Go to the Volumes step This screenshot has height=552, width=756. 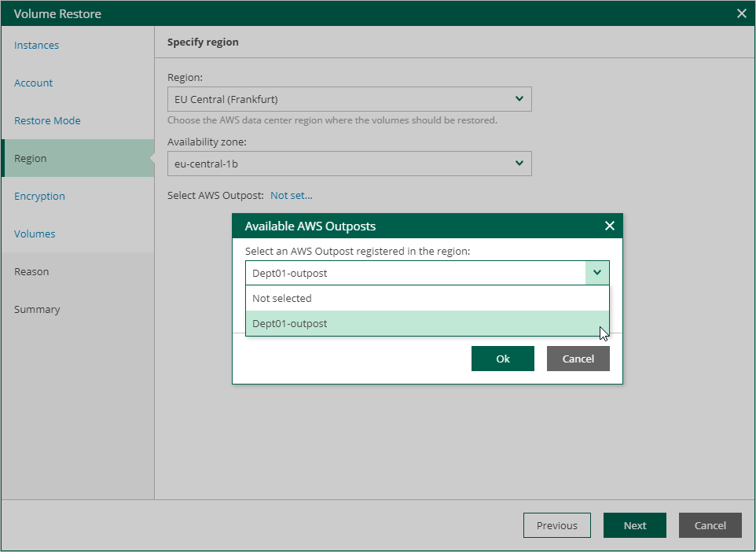pos(35,234)
